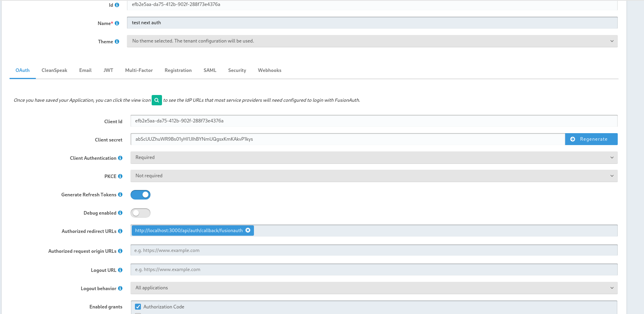Click the Authorized request origin URLs field
This screenshot has width=644, height=314.
pyautogui.click(x=374, y=250)
